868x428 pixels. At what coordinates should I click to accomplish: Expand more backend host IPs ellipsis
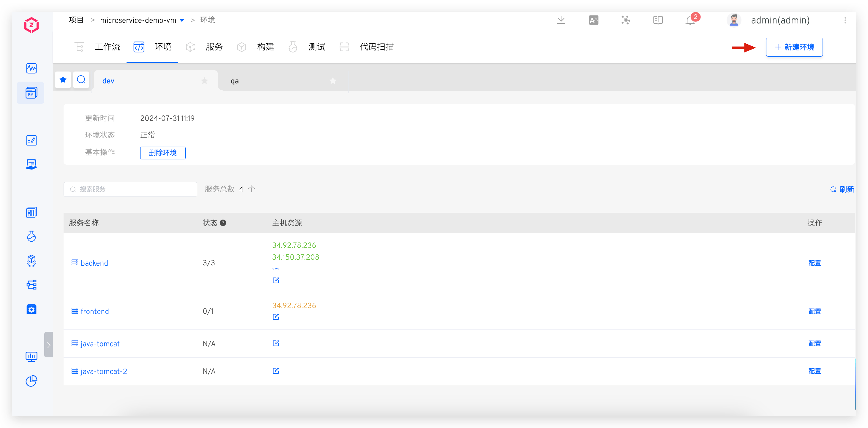[276, 268]
